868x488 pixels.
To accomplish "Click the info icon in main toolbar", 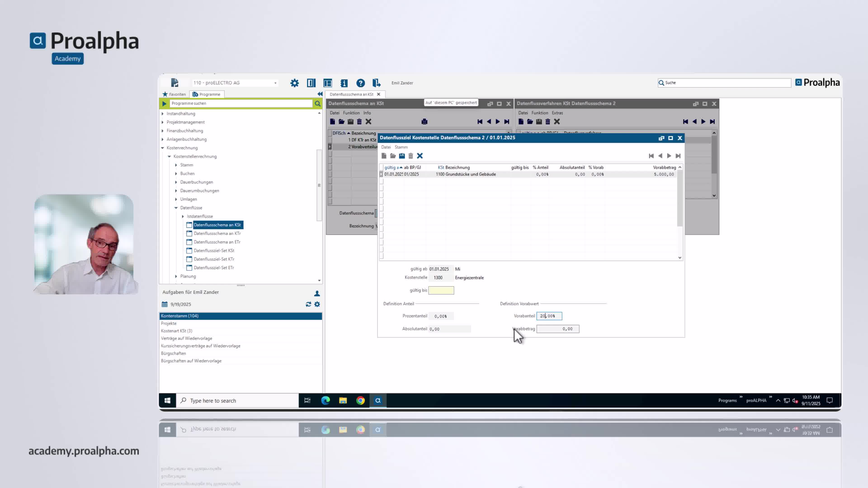I will (344, 83).
